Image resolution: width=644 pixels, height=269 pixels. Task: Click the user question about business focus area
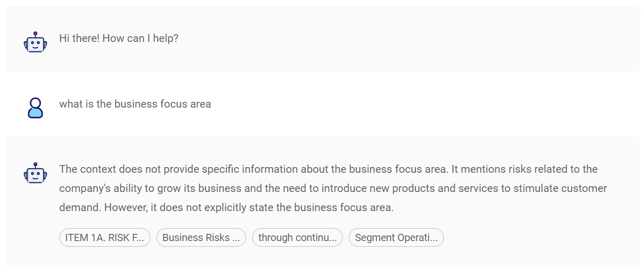(135, 104)
